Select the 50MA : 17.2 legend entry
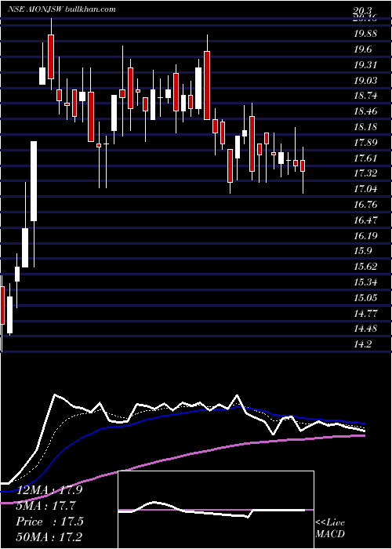The height and width of the screenshot is (549, 392). click(x=49, y=537)
